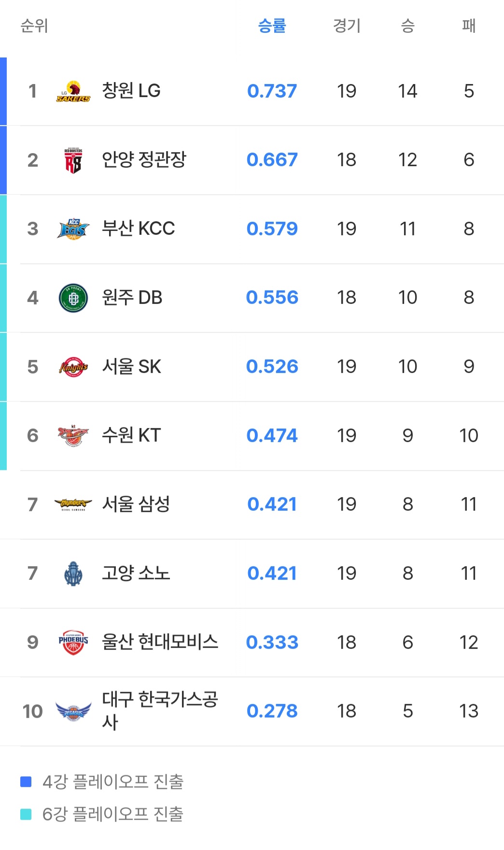Open the 대구 한국가스공사 team link
Viewport: 504px width, 850px height.
(x=160, y=711)
